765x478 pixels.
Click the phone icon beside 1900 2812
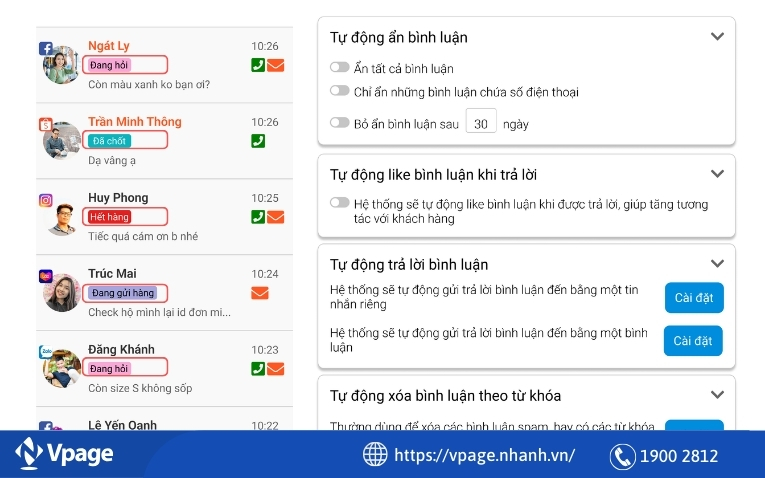click(x=623, y=457)
